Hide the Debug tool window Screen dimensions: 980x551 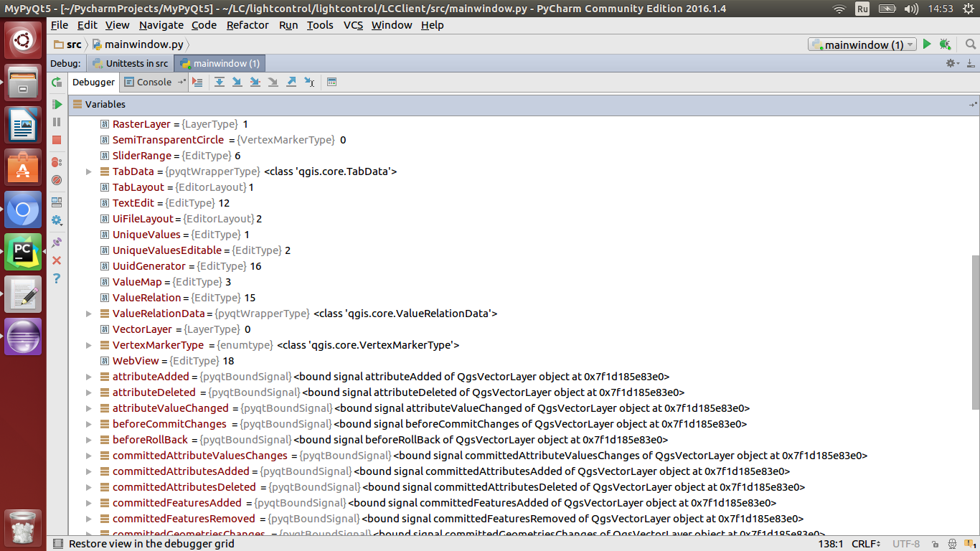971,63
